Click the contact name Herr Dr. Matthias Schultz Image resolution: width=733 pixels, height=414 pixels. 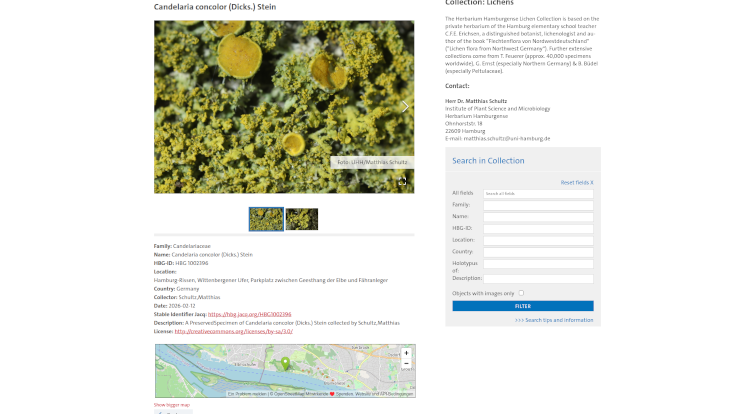[476, 101]
